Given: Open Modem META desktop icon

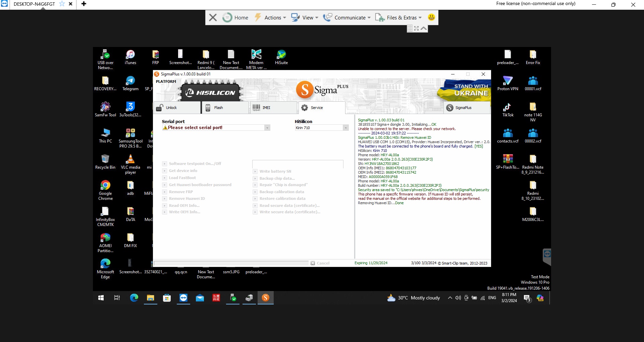Looking at the screenshot, I should pyautogui.click(x=256, y=59).
